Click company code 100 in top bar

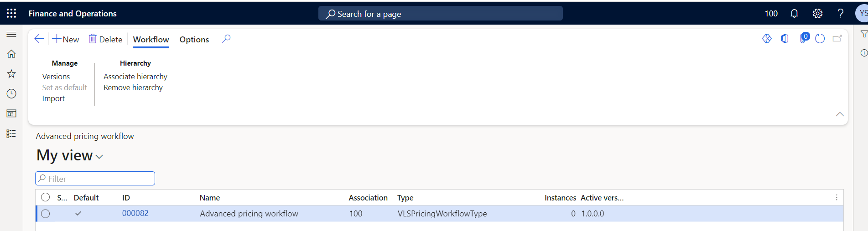click(x=771, y=14)
